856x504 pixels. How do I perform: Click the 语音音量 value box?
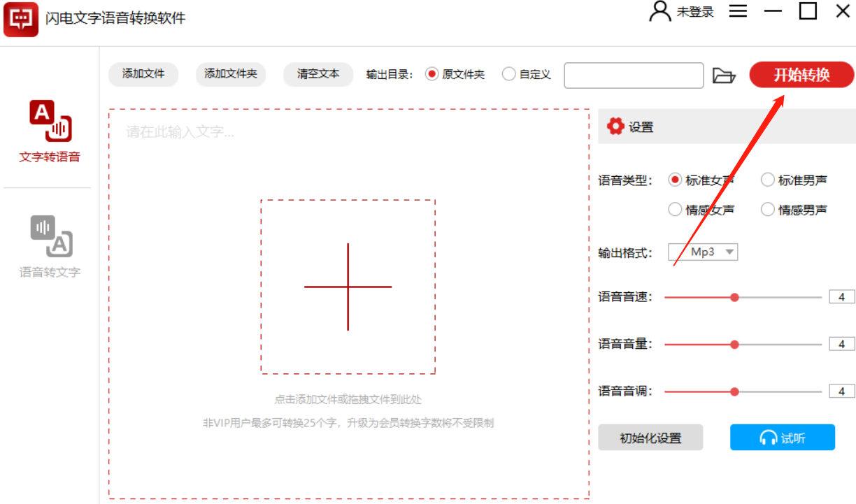tap(842, 344)
